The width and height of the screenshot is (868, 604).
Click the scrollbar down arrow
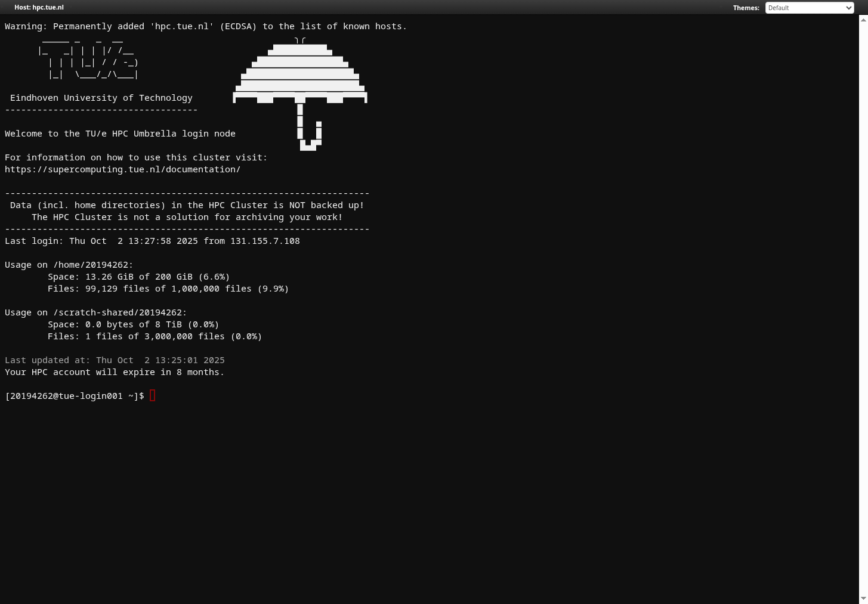pos(863,599)
